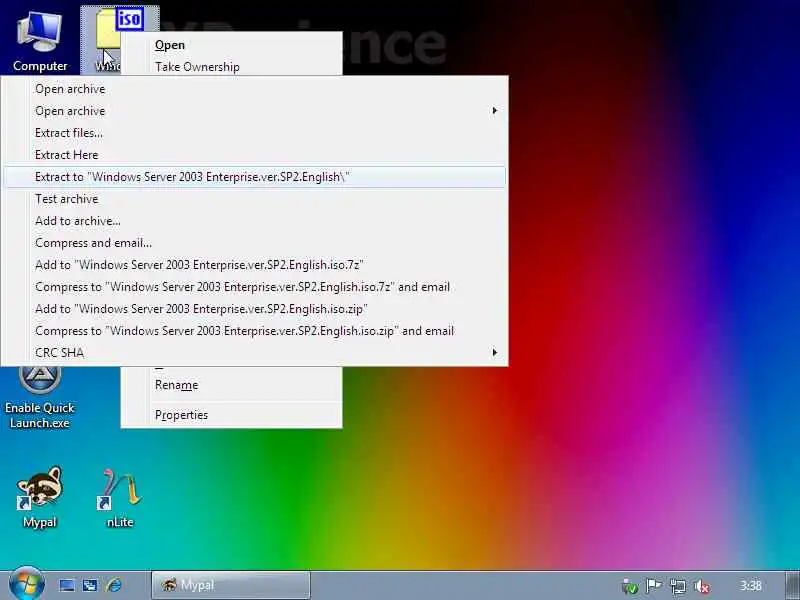Click the Mypal taskbar button

(x=231, y=585)
